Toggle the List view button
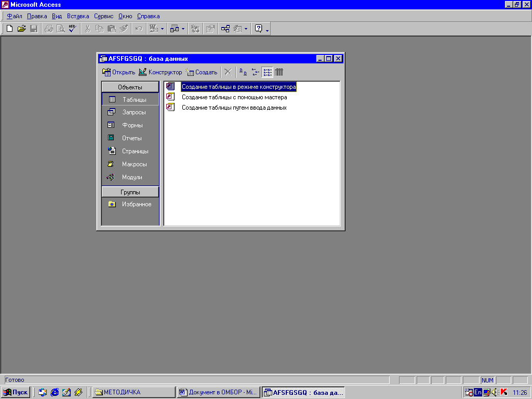The width and height of the screenshot is (532, 399). (268, 72)
